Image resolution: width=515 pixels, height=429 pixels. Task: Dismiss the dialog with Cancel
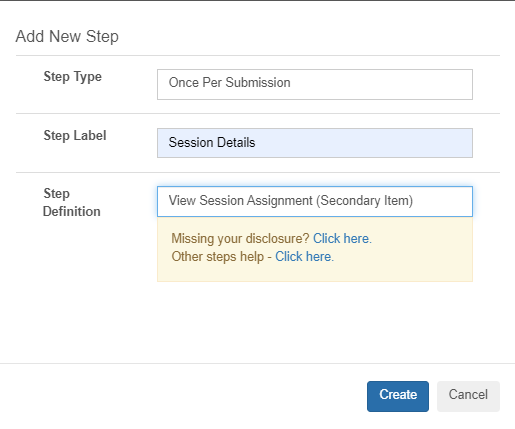pos(468,396)
